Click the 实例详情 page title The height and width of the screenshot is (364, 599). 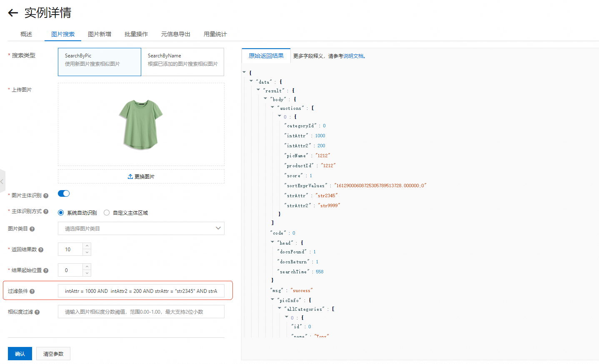pyautogui.click(x=48, y=13)
